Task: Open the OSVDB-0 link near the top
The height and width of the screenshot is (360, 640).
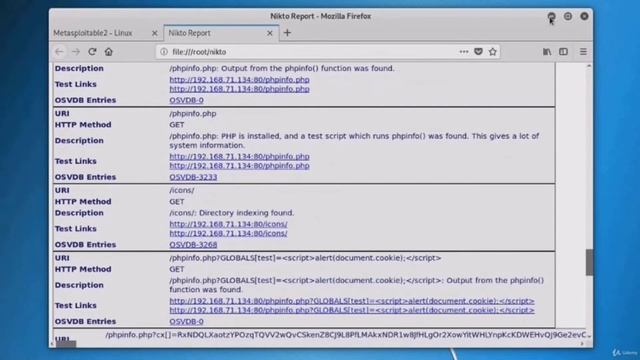Action: pyautogui.click(x=187, y=100)
